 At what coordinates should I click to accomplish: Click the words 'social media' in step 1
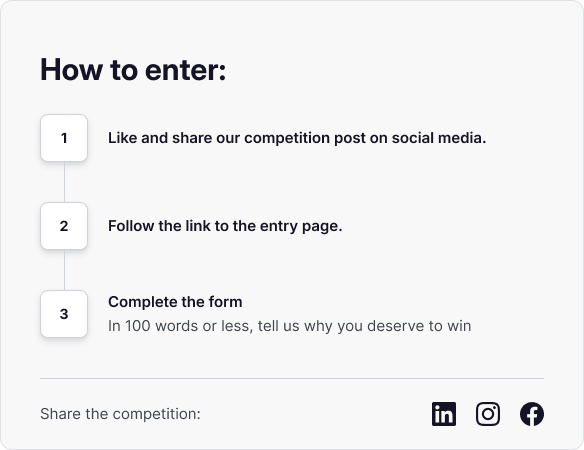(x=439, y=138)
